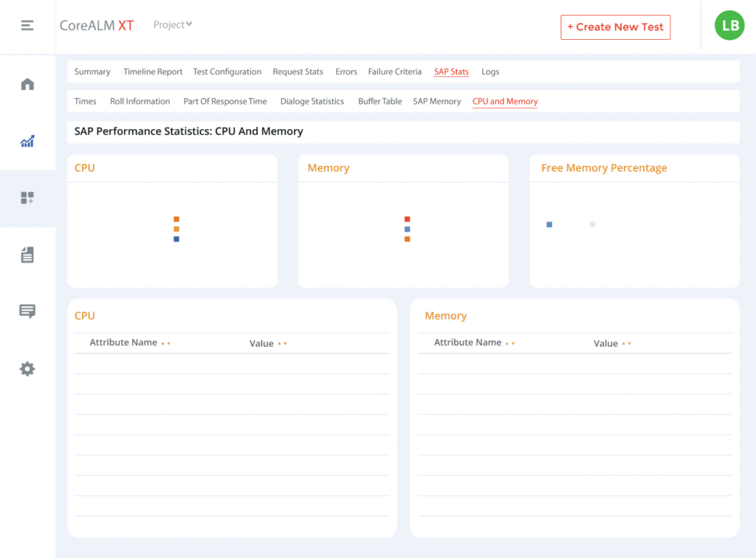
Task: Open the documents sidebar icon
Action: [27, 255]
